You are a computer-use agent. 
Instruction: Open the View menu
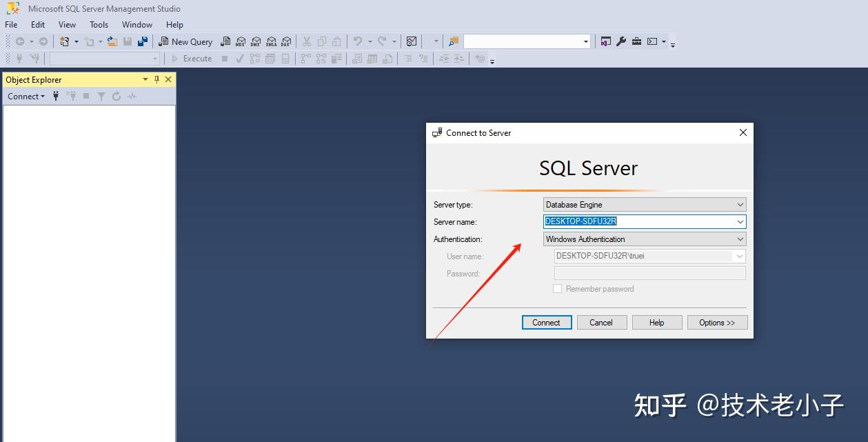[x=66, y=24]
